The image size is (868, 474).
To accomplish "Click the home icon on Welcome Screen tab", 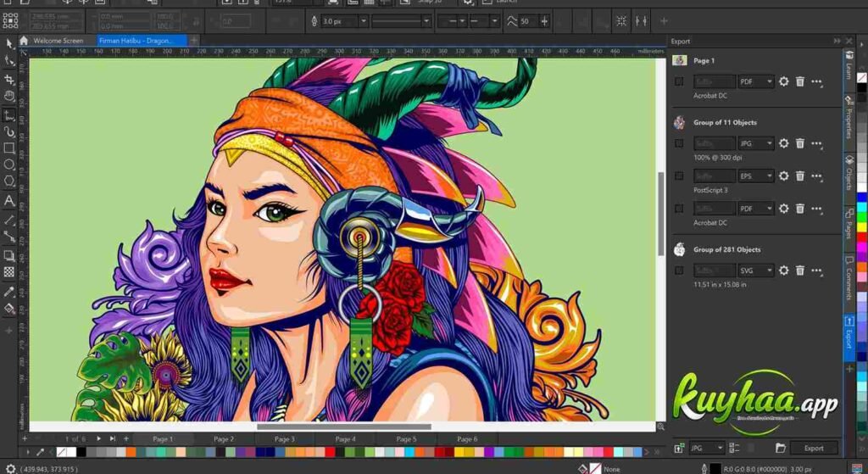I will [x=24, y=41].
